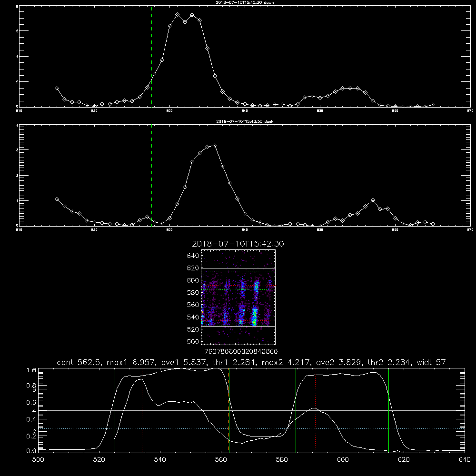476x476 pixels.
Task: Click "cent 562.5" in the stats line
Action: point(79,362)
